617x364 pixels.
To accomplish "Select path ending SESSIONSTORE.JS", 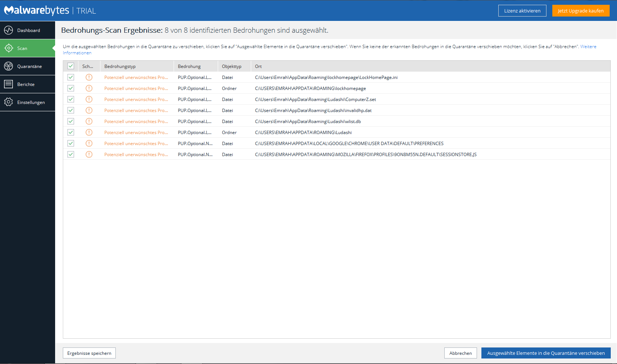I will click(366, 154).
